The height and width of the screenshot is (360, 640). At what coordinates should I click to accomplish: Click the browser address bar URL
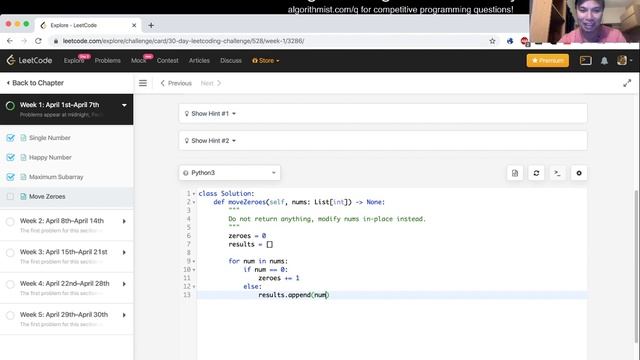click(x=183, y=41)
